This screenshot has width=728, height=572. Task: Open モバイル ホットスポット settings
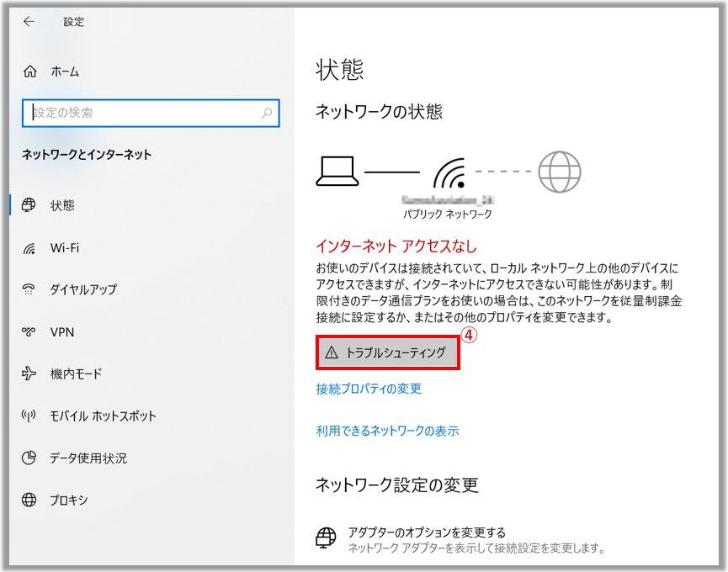pyautogui.click(x=103, y=416)
